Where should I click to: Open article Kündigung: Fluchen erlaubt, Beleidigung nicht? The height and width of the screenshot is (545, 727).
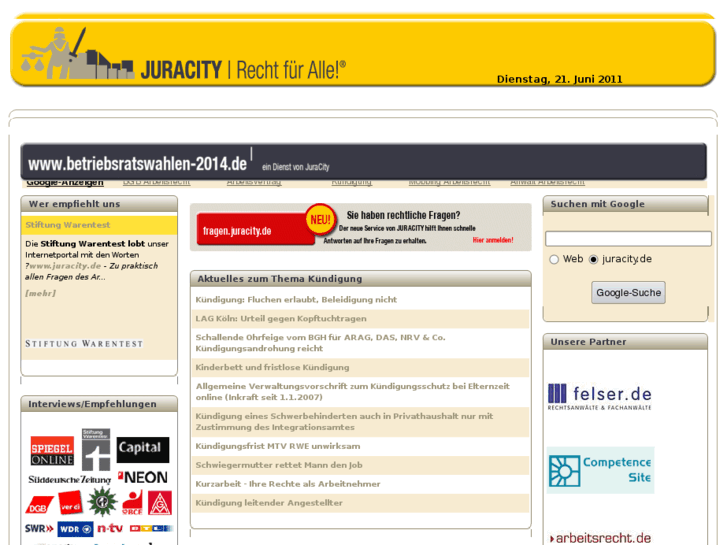coord(296,300)
